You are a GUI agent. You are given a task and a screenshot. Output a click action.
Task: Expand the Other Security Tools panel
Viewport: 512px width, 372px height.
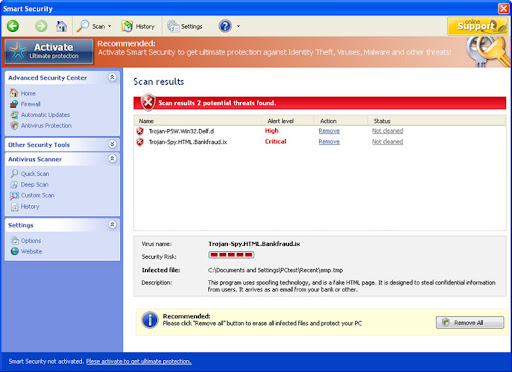[112, 144]
